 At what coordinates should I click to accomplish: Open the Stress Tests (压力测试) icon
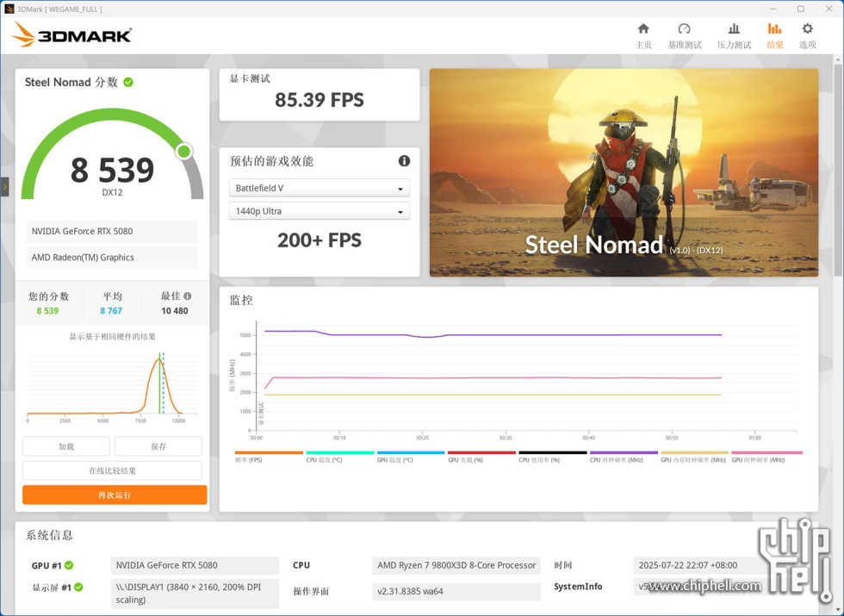click(x=734, y=29)
